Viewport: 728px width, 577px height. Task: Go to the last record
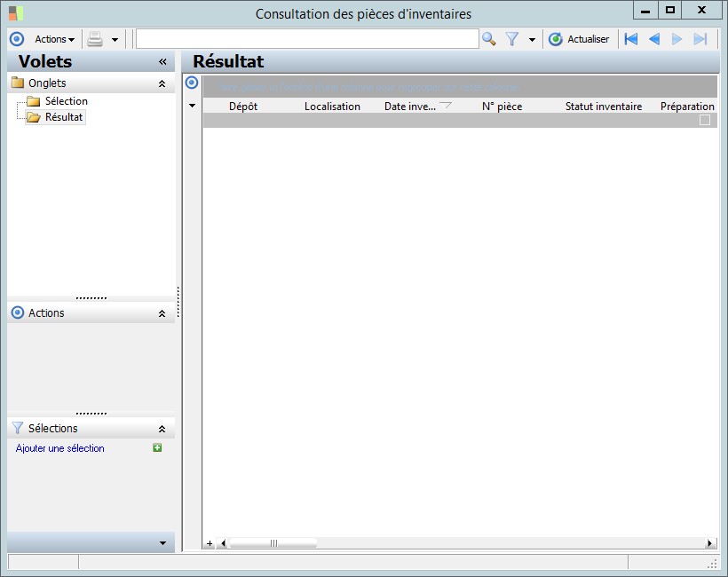click(700, 39)
